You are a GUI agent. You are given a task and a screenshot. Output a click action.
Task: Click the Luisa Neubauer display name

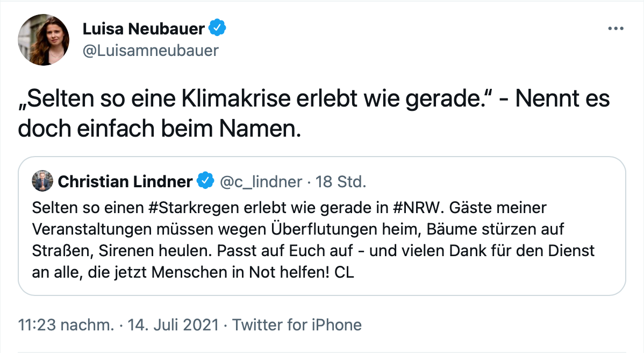pos(143,29)
